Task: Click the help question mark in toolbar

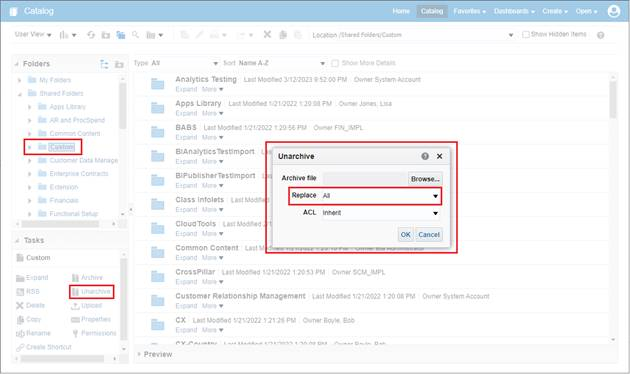Action: tap(601, 35)
